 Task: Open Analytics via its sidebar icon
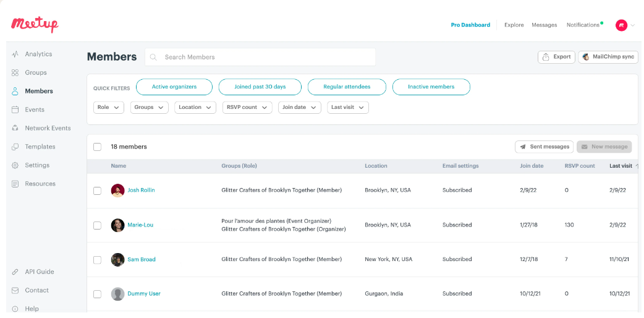15,54
